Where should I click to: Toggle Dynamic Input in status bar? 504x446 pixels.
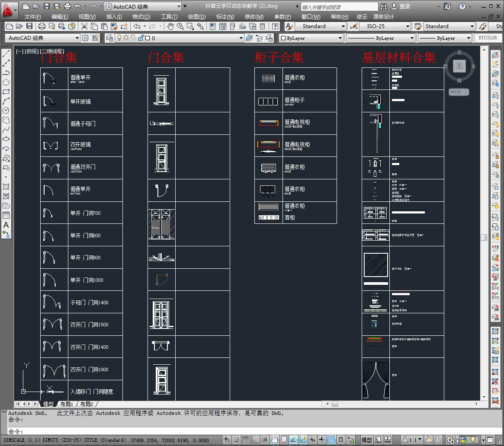point(312,440)
